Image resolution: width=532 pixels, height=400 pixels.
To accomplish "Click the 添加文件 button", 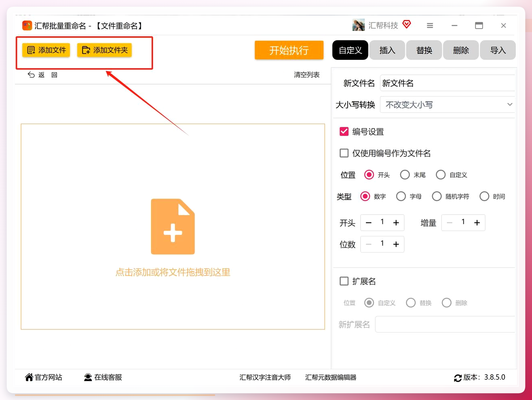I will pos(46,50).
